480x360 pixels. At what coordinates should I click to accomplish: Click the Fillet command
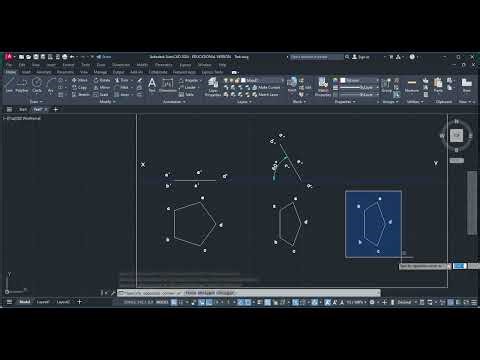[122, 87]
